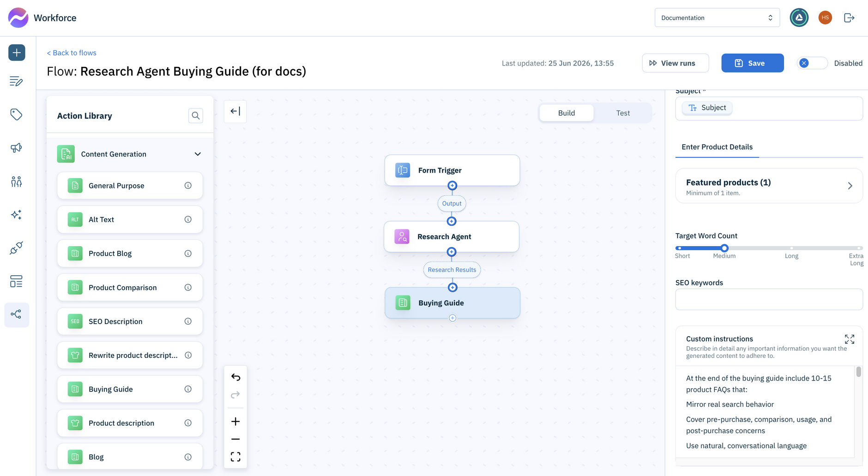Image resolution: width=868 pixels, height=476 pixels.
Task: Switch to the Build tab
Action: [x=567, y=113]
